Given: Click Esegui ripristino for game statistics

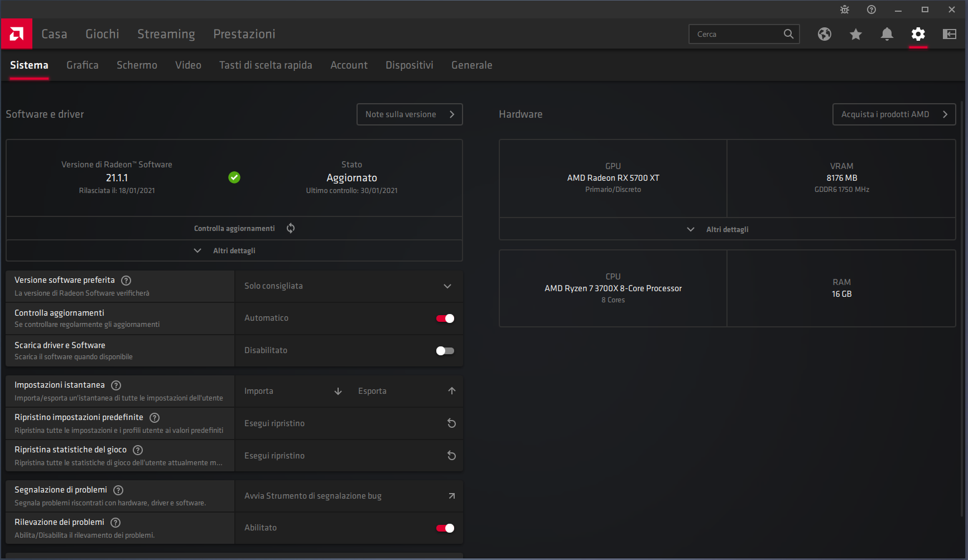Looking at the screenshot, I should pyautogui.click(x=349, y=456).
